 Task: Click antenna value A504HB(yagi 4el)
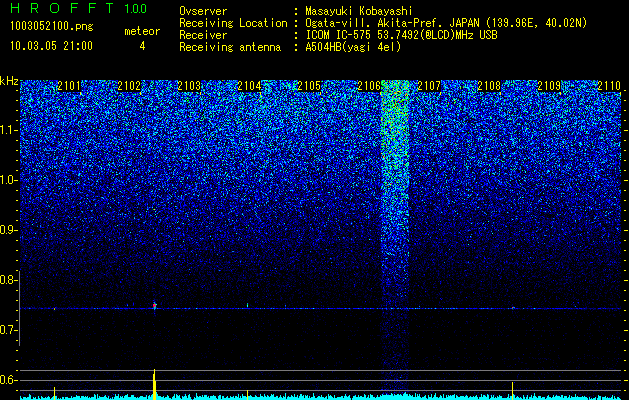(353, 47)
